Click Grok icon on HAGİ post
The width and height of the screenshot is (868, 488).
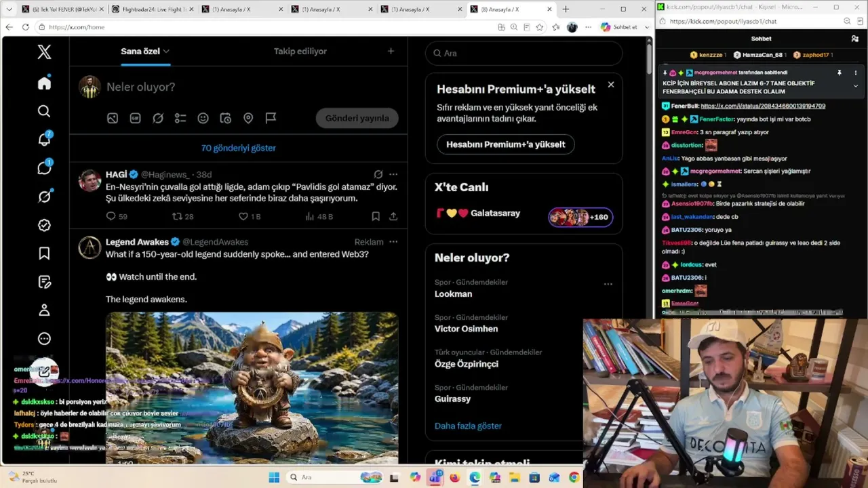coord(378,174)
